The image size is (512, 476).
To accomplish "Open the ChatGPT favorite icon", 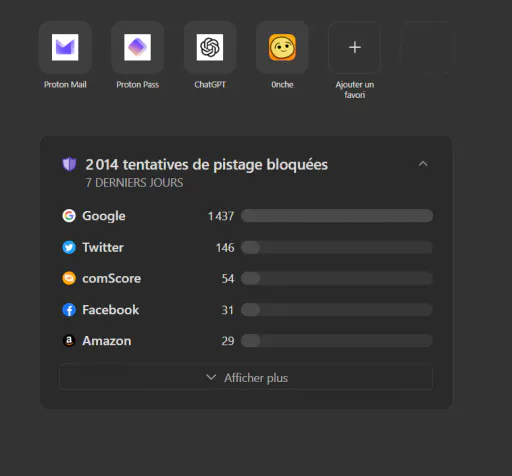I will click(210, 47).
